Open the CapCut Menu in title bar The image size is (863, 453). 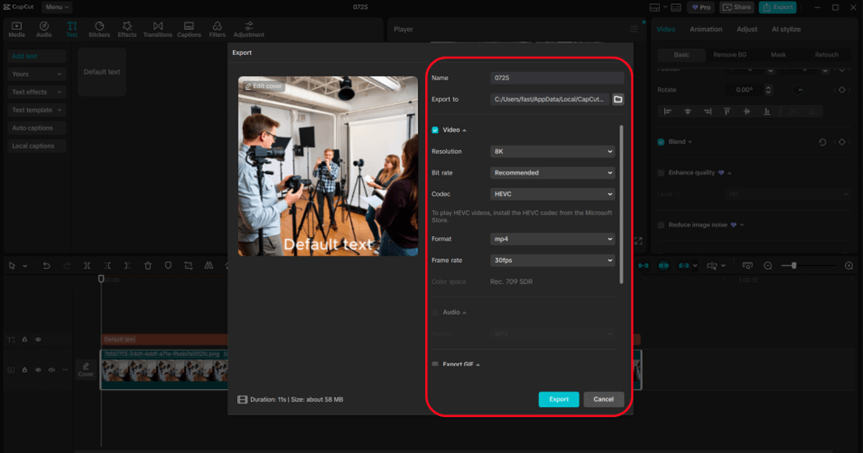[57, 7]
